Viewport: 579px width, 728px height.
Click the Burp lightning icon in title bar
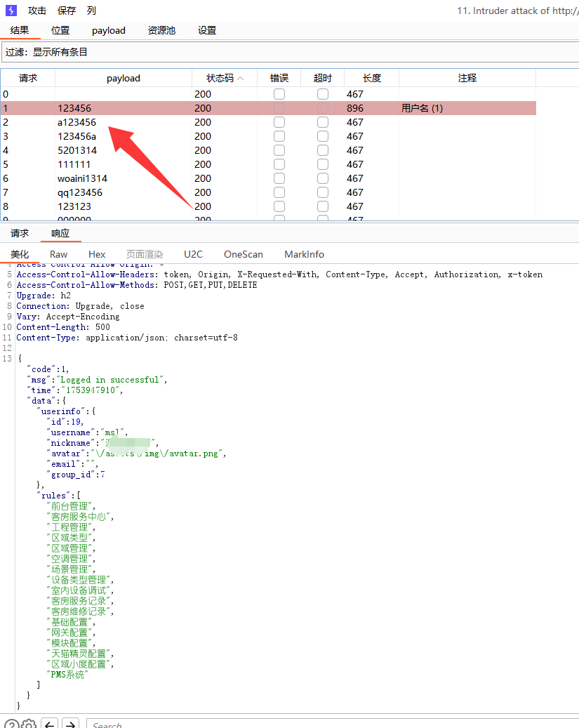pos(11,11)
